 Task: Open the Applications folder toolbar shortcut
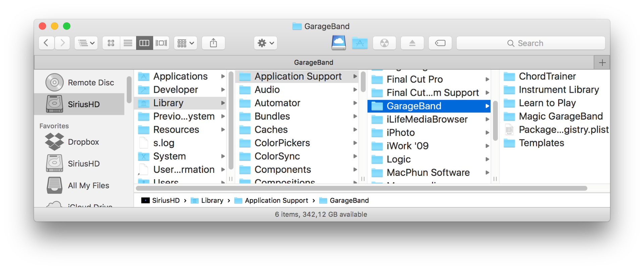(360, 43)
